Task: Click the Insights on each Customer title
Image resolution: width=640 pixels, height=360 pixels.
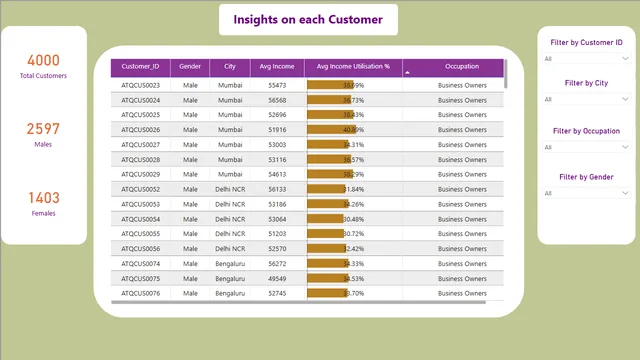Action: [308, 20]
